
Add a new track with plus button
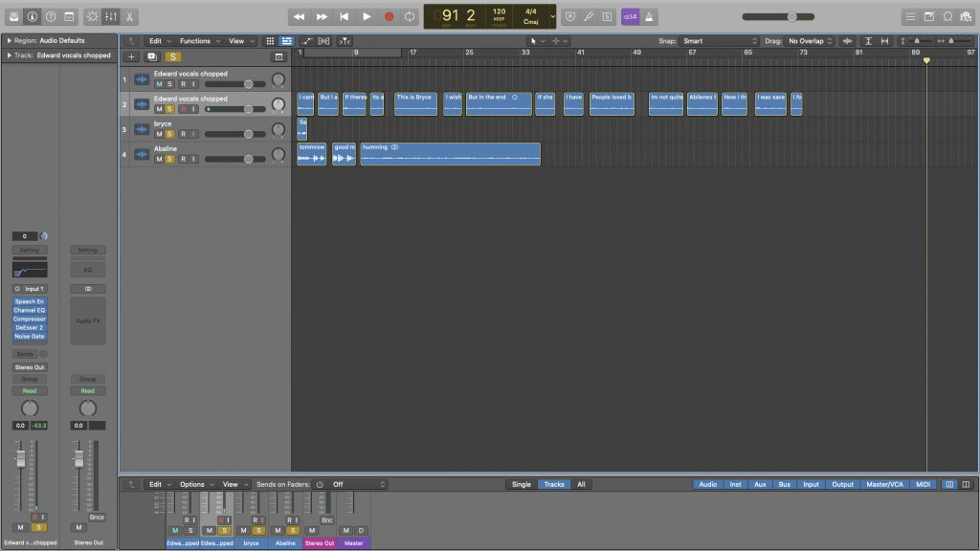coord(131,56)
